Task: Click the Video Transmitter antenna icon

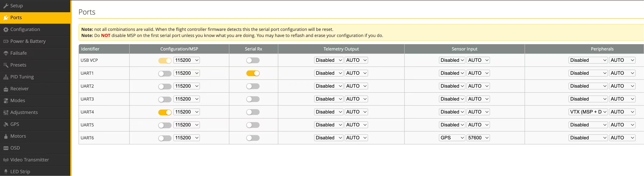Action: coord(6,160)
